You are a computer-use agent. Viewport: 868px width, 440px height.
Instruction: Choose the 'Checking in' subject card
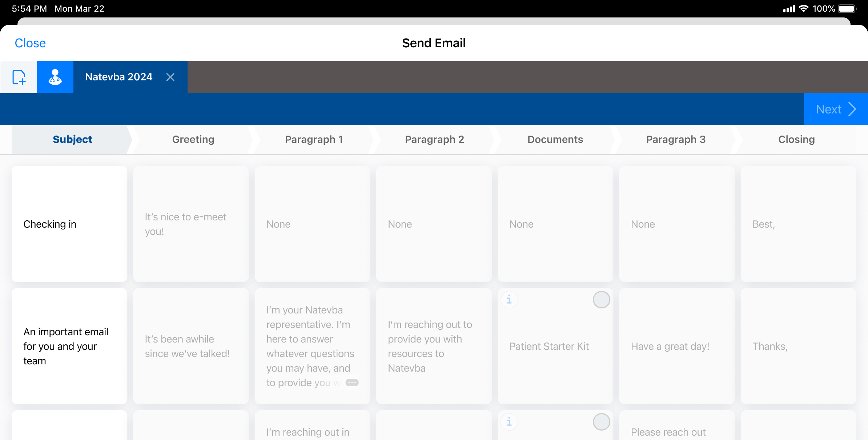click(x=69, y=224)
